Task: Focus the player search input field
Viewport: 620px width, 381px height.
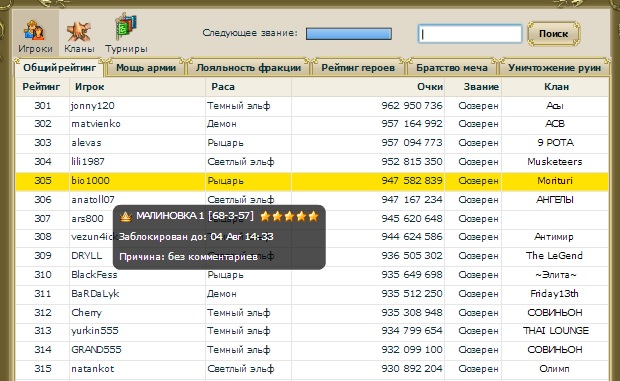Action: tap(470, 34)
